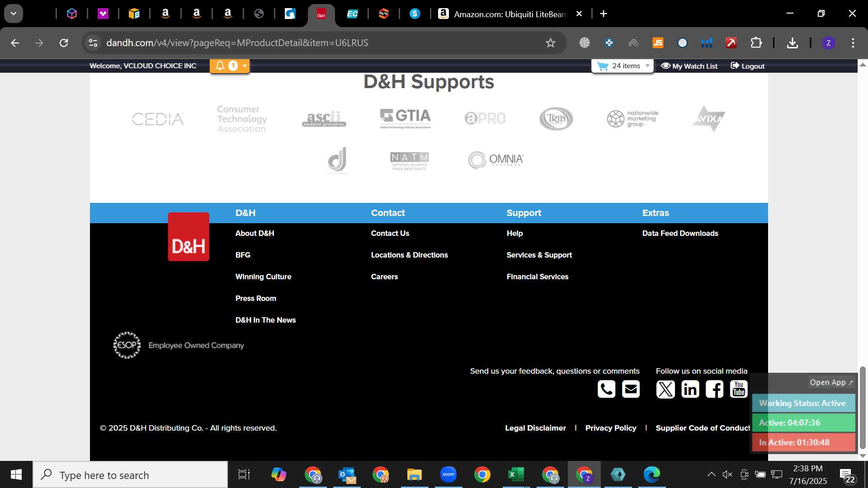Open the Windows notification center

click(x=847, y=475)
